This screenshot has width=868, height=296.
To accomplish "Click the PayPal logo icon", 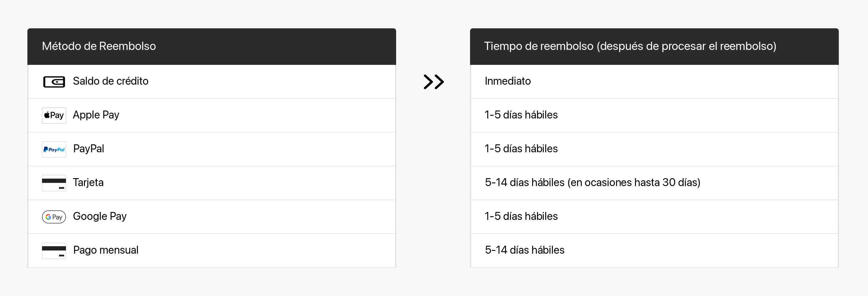I will click(x=54, y=149).
